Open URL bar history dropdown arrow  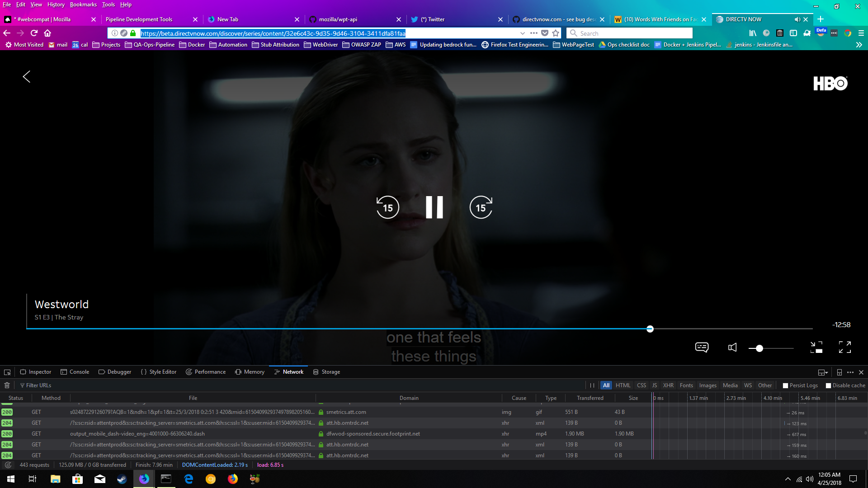pyautogui.click(x=523, y=33)
